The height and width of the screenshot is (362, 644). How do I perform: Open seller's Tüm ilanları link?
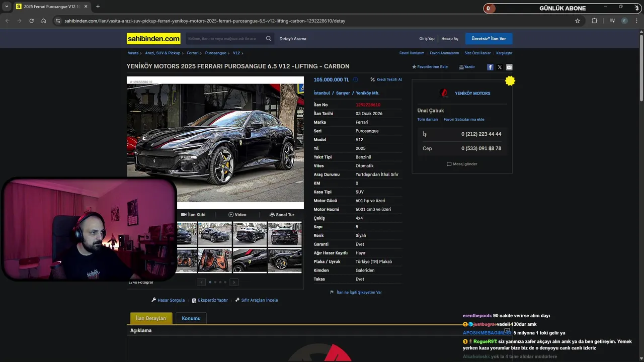pyautogui.click(x=428, y=119)
